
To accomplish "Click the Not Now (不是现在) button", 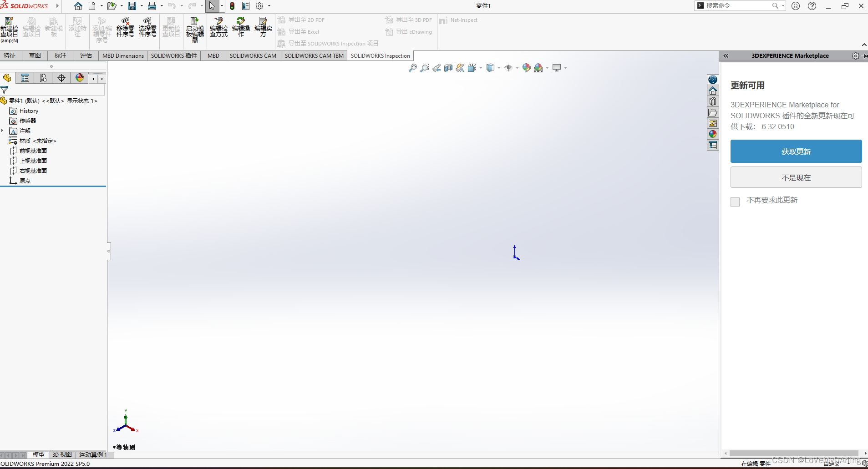I will [796, 177].
